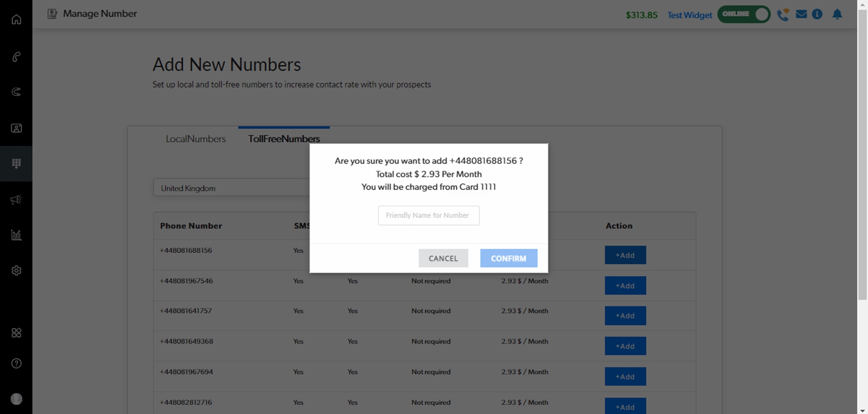Select the TollFreeNumbers tab
868x414 pixels.
(284, 139)
